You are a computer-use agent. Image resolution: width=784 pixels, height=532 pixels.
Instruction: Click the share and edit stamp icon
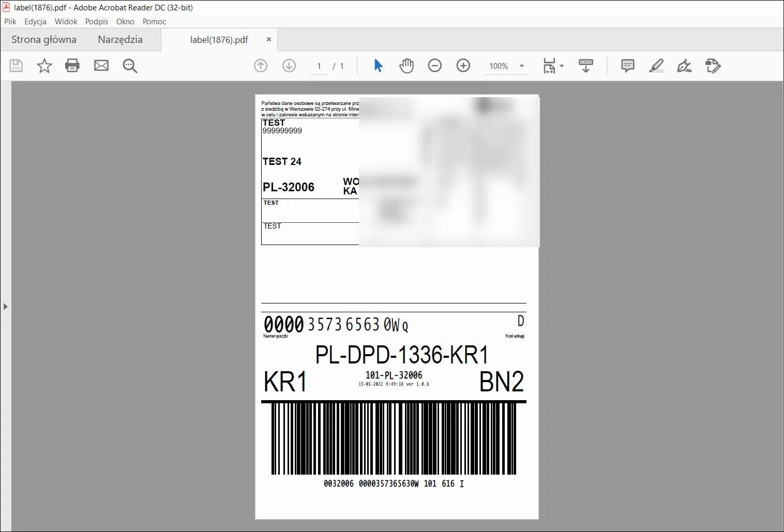(713, 66)
